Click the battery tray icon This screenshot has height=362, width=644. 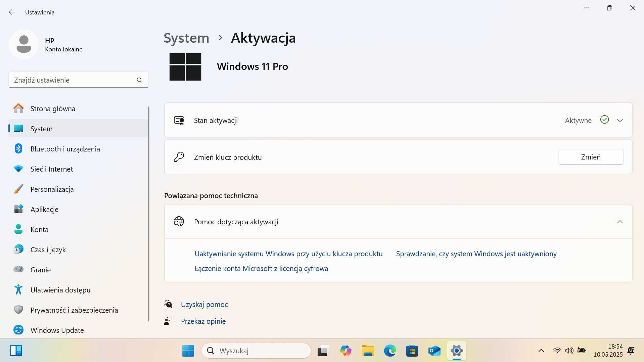pyautogui.click(x=581, y=351)
